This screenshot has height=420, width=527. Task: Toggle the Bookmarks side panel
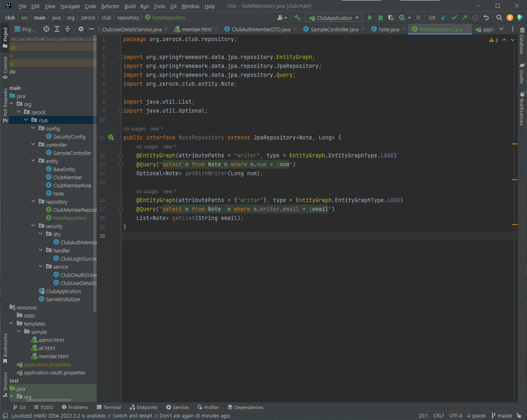[5, 348]
